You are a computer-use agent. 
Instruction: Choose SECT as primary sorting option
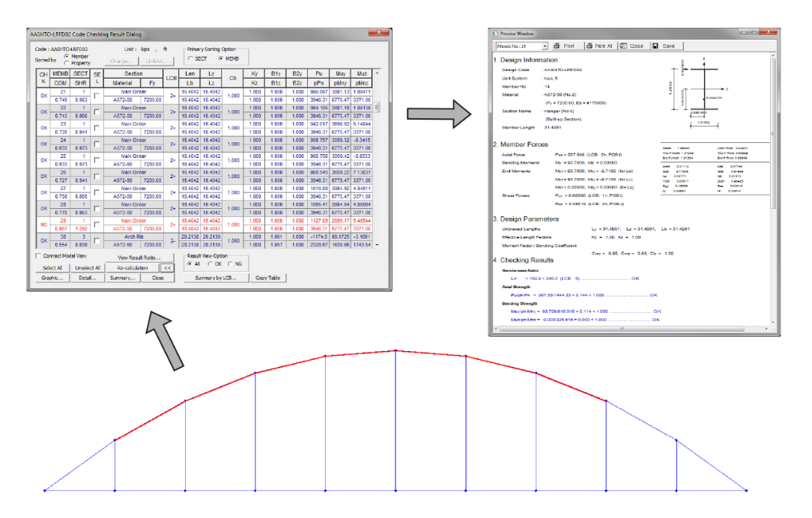point(191,58)
